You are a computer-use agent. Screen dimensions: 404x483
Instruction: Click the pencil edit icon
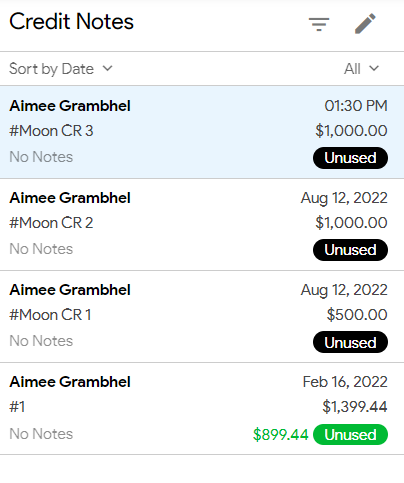pyautogui.click(x=365, y=24)
